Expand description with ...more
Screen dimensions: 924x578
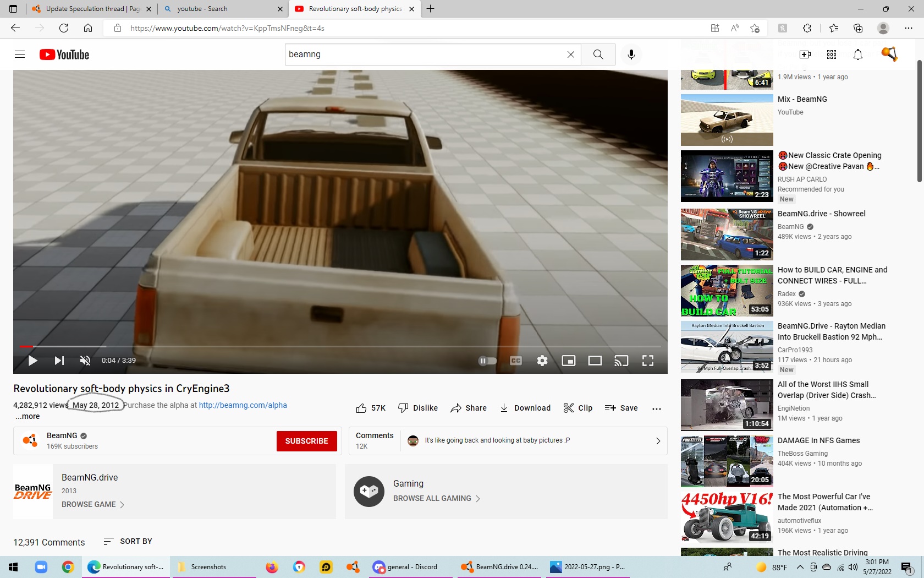pyautogui.click(x=28, y=417)
